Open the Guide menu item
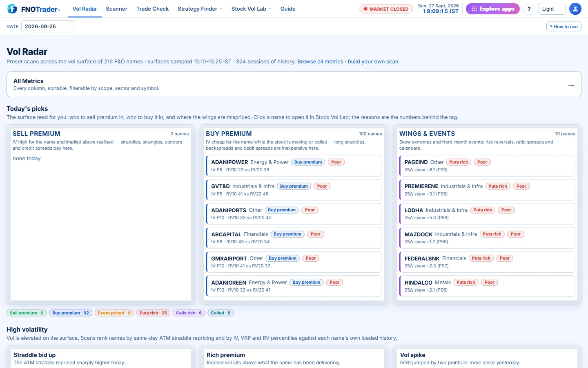 tap(288, 9)
